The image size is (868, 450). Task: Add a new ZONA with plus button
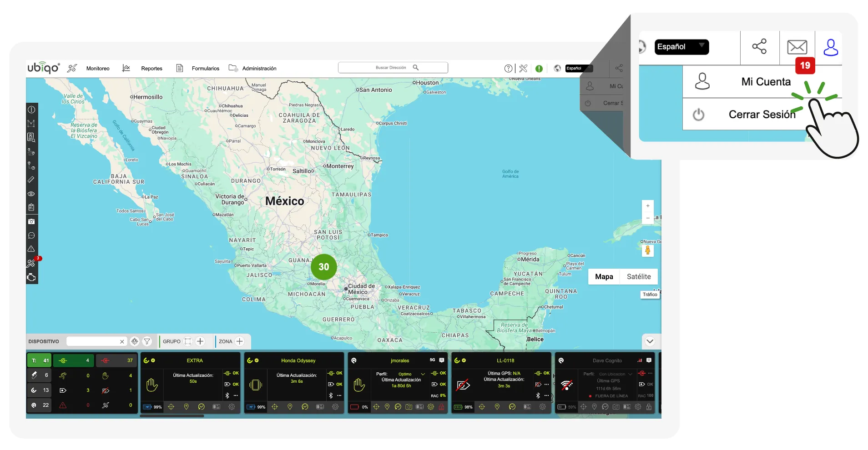pyautogui.click(x=240, y=341)
